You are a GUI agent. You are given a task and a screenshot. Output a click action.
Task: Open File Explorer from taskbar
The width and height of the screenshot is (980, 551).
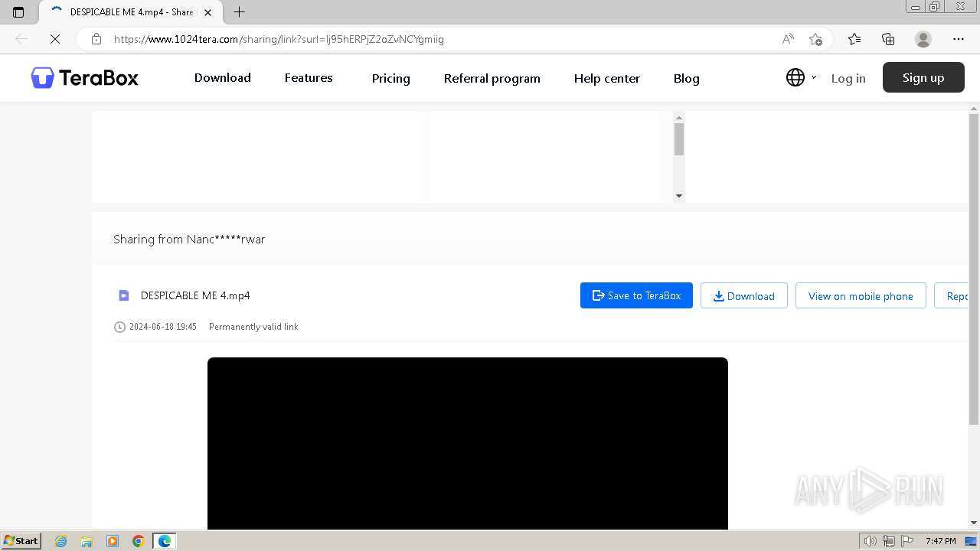[87, 541]
